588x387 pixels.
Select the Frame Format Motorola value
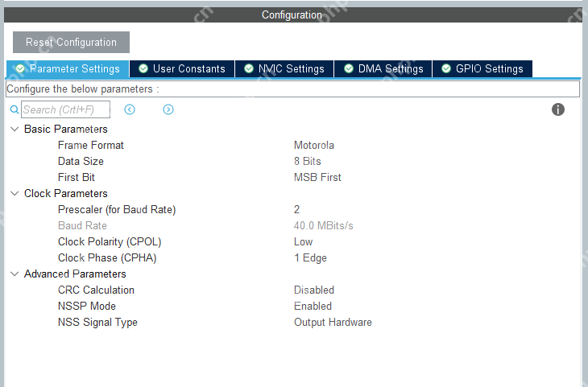(314, 145)
